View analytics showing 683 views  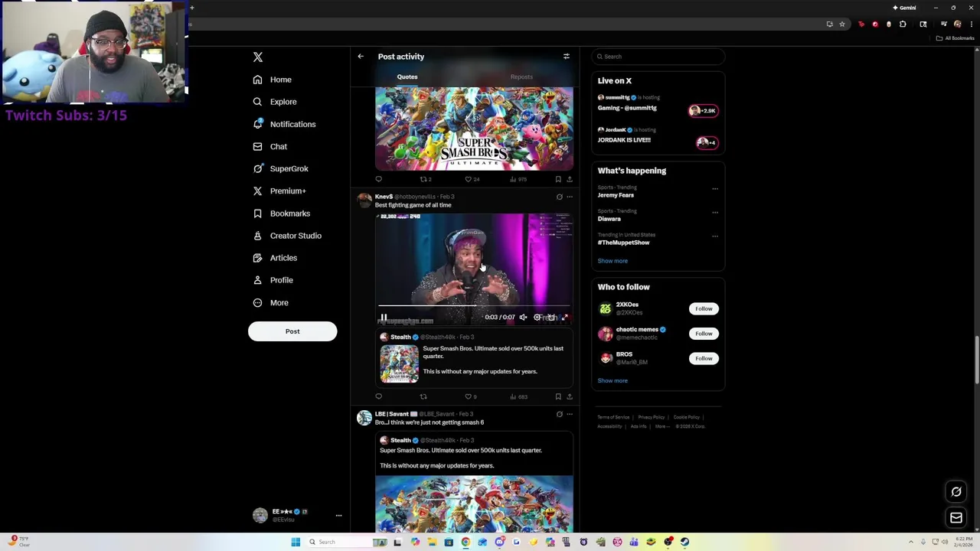(x=518, y=396)
